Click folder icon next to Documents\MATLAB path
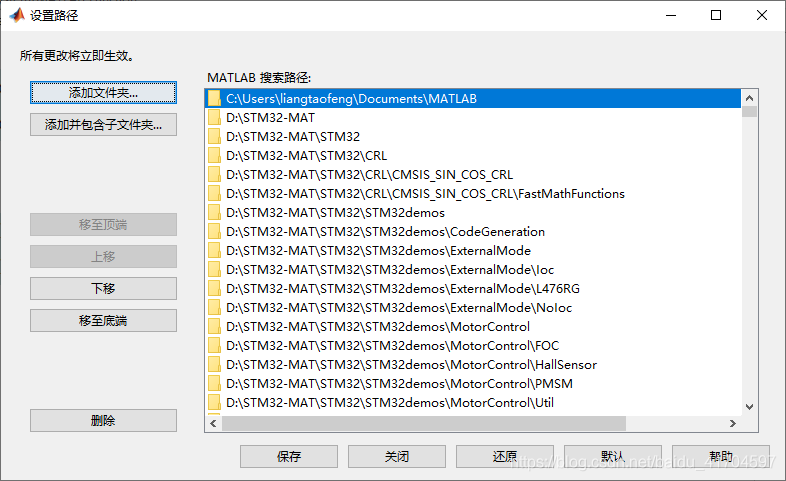Screen dimensions: 786x481 [214, 98]
